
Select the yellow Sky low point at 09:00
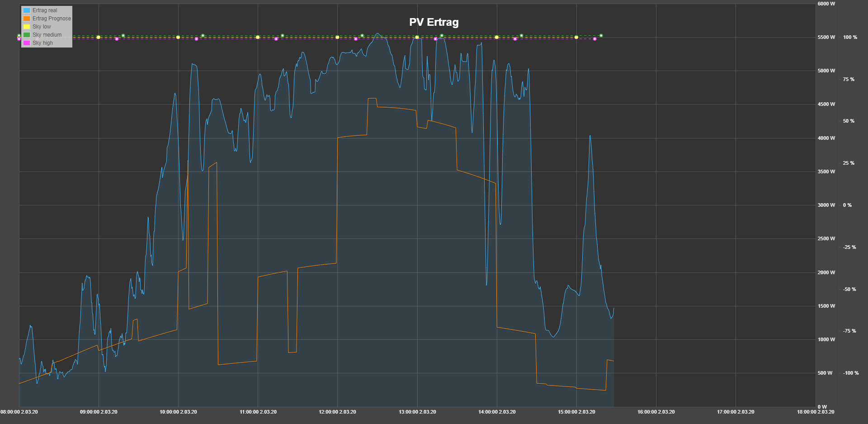coord(99,37)
